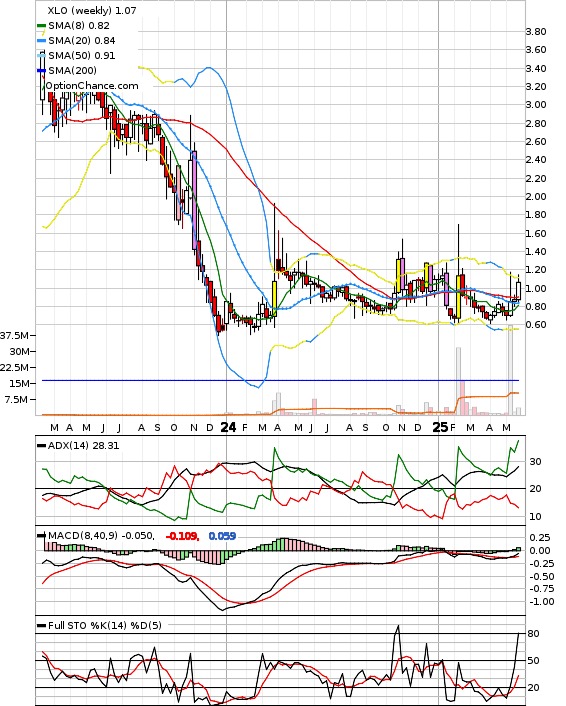Screen dimensions: 566x706
Task: Select the XLO (weekly) chart title
Action: (x=91, y=10)
